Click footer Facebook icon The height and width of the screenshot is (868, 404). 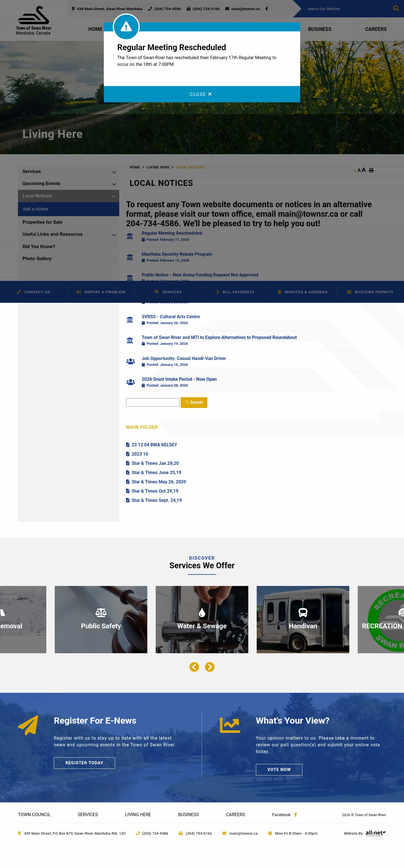(296, 814)
